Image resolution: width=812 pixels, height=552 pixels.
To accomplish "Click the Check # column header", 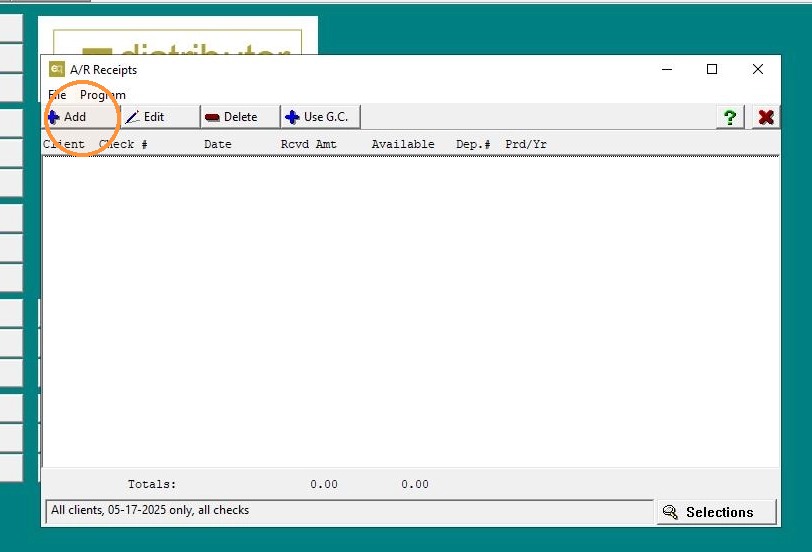I will [123, 144].
